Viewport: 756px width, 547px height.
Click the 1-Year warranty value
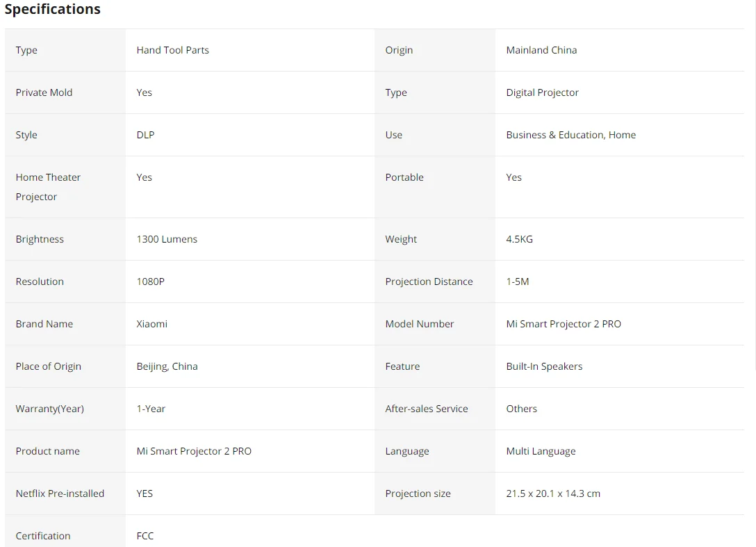151,409
